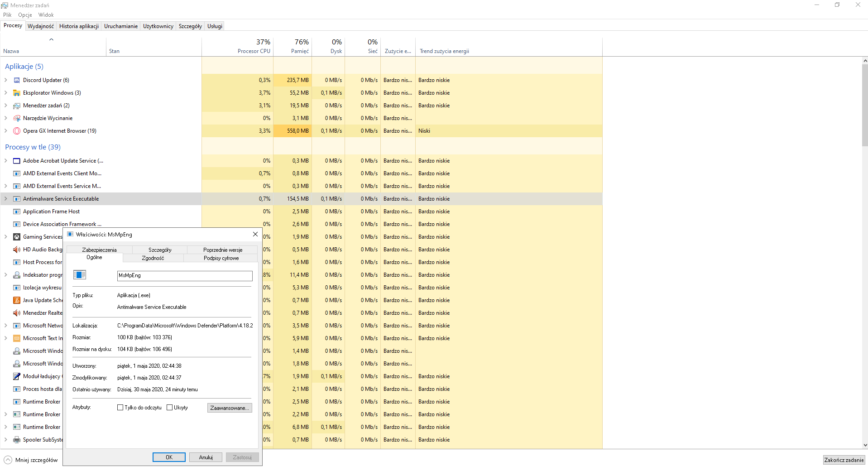Select the Runtime Broker 6,8 MB memory cell
This screenshot has height=471, width=868.
[293, 427]
